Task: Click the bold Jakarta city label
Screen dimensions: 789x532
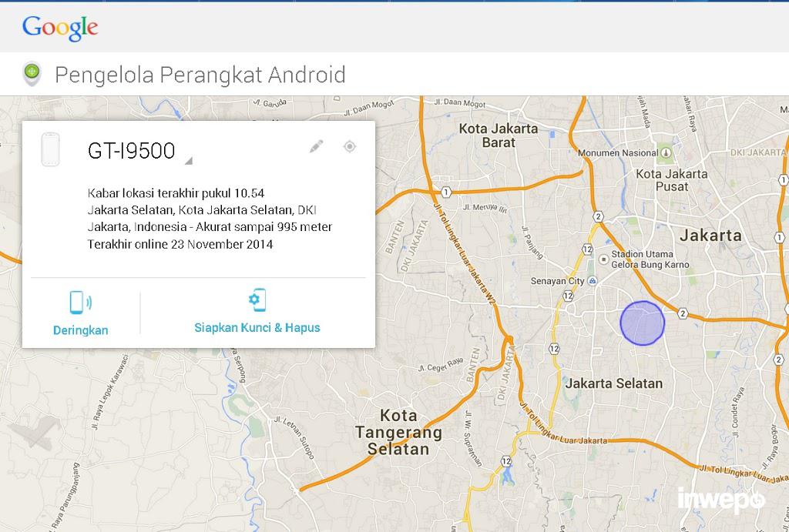Action: point(710,236)
